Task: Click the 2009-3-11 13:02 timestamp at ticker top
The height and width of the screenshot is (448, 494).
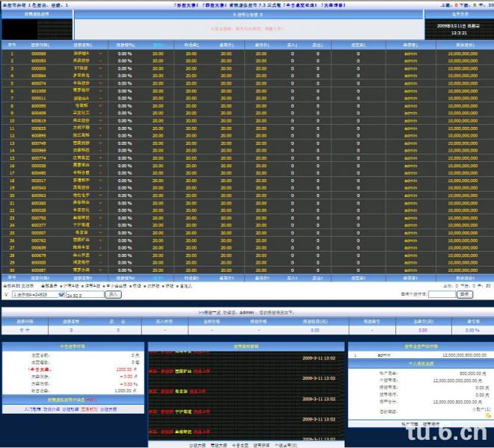Action: (x=319, y=358)
